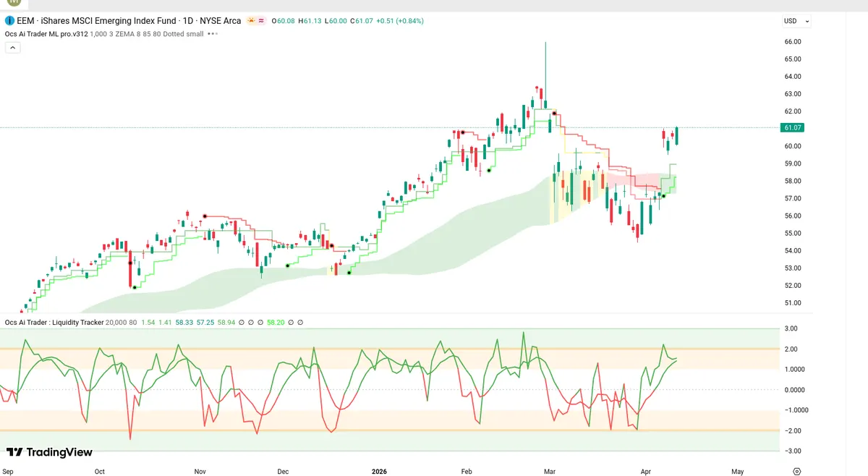Click the current price label 61.07

tap(793, 127)
